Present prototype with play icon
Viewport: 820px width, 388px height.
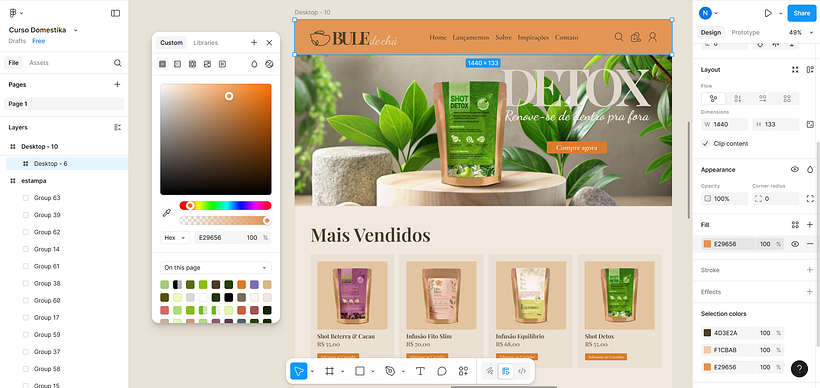click(768, 13)
